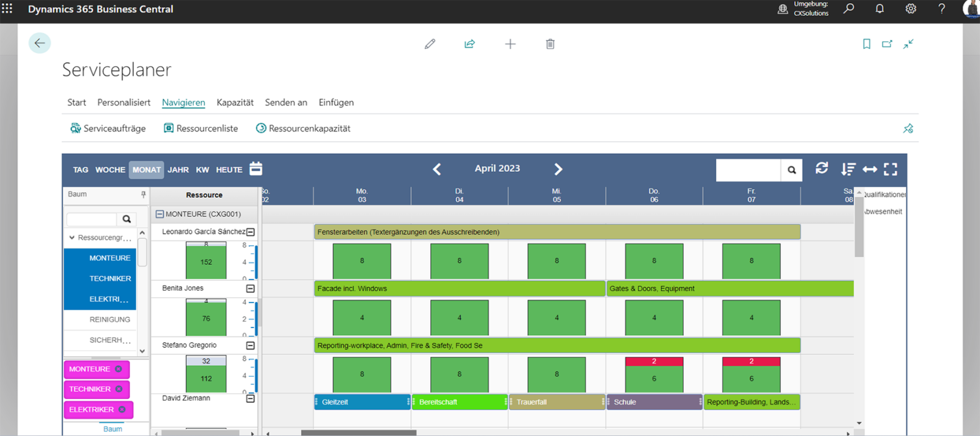This screenshot has width=980, height=436.
Task: Click the Baum tree search field
Action: tap(92, 219)
